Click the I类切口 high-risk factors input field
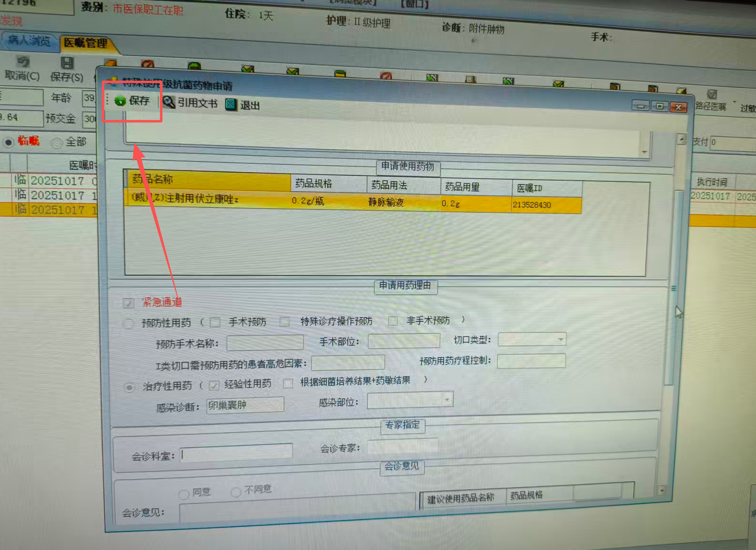756x550 pixels. [x=348, y=362]
